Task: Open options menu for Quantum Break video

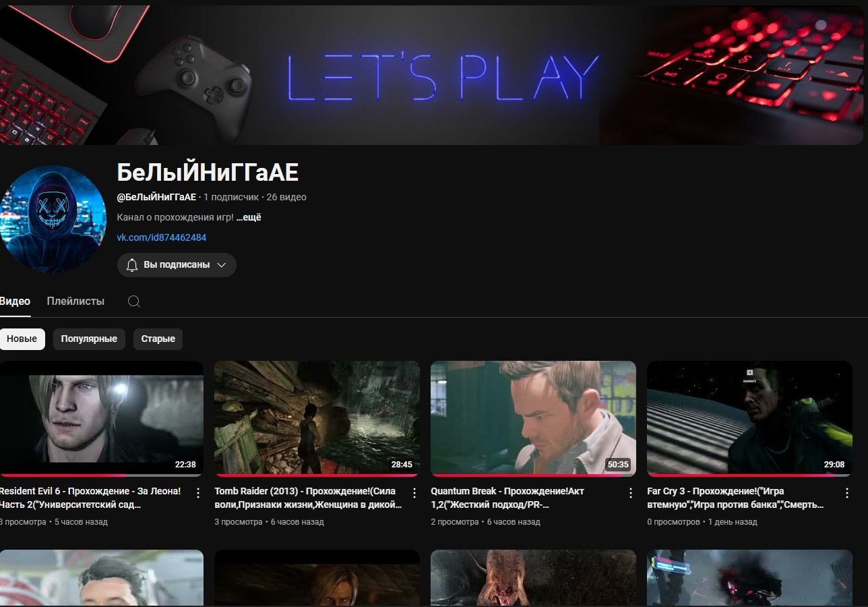Action: (631, 493)
